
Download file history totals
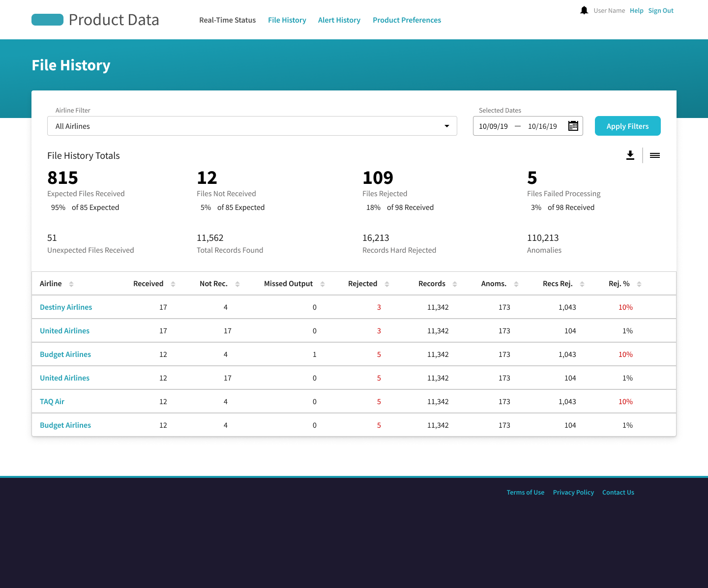coord(630,155)
